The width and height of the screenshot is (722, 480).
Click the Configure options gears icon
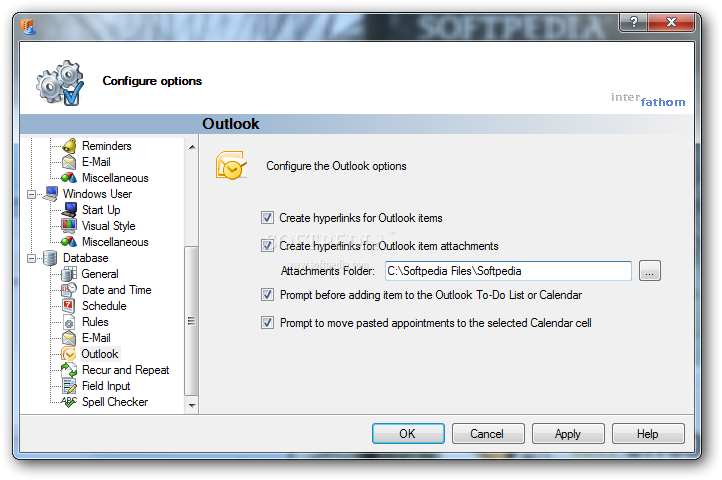coord(60,82)
